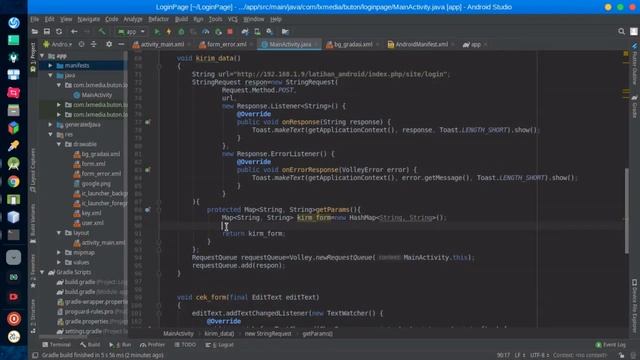Toggle the 1: Project side tool window
The width and height of the screenshot is (640, 360).
(33, 57)
